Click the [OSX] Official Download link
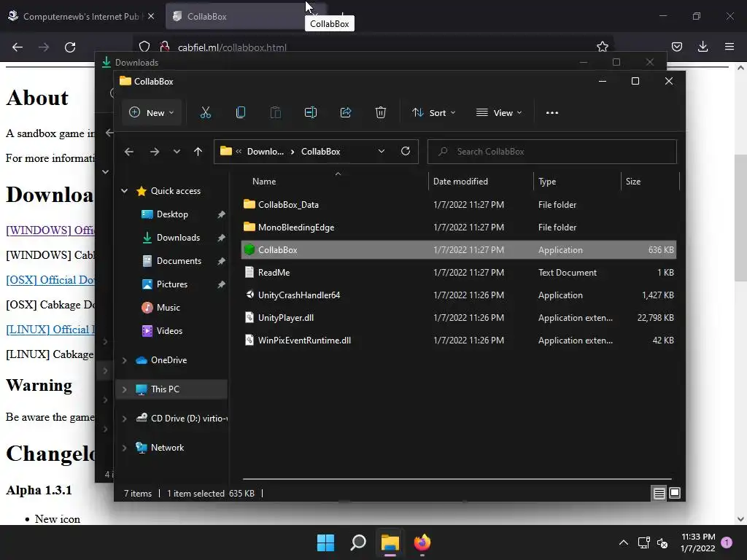The height and width of the screenshot is (560, 747). pos(50,279)
